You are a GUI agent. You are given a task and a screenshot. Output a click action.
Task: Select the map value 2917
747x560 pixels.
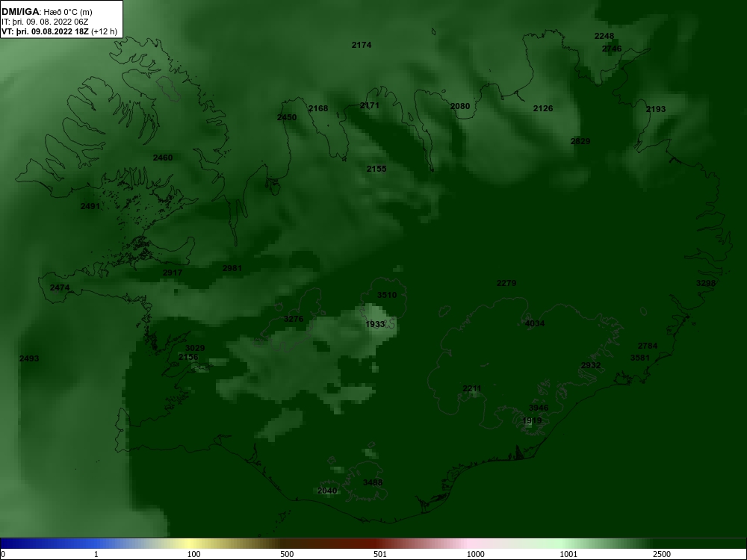click(173, 273)
